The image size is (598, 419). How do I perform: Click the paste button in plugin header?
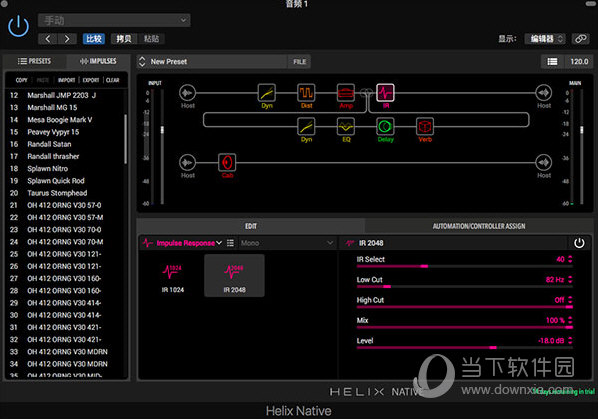pyautogui.click(x=151, y=39)
